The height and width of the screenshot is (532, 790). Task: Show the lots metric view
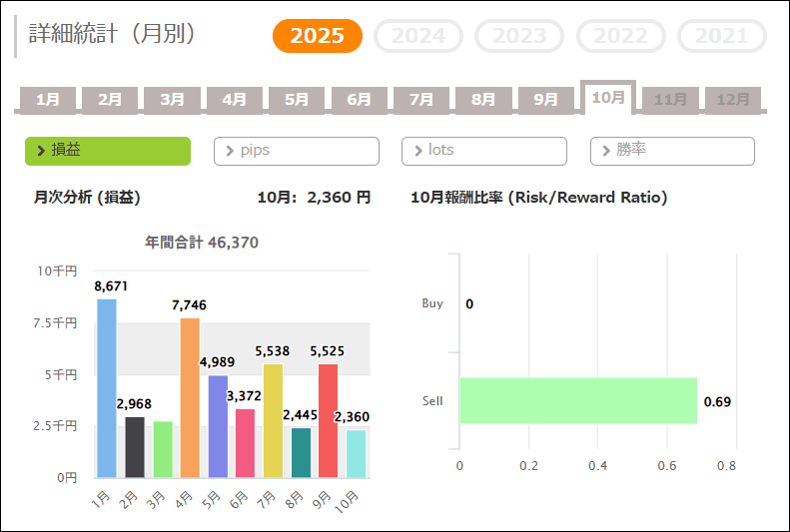pos(484,151)
